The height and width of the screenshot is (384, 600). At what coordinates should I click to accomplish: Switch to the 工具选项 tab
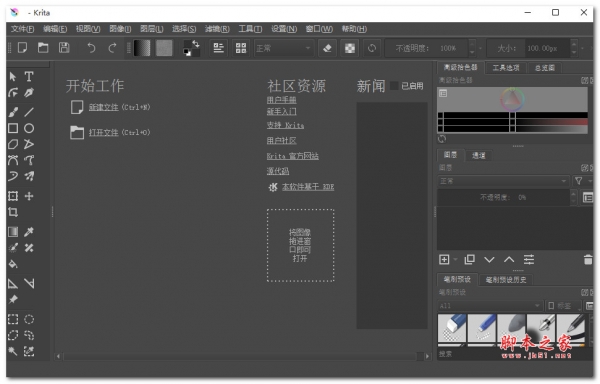(x=505, y=68)
